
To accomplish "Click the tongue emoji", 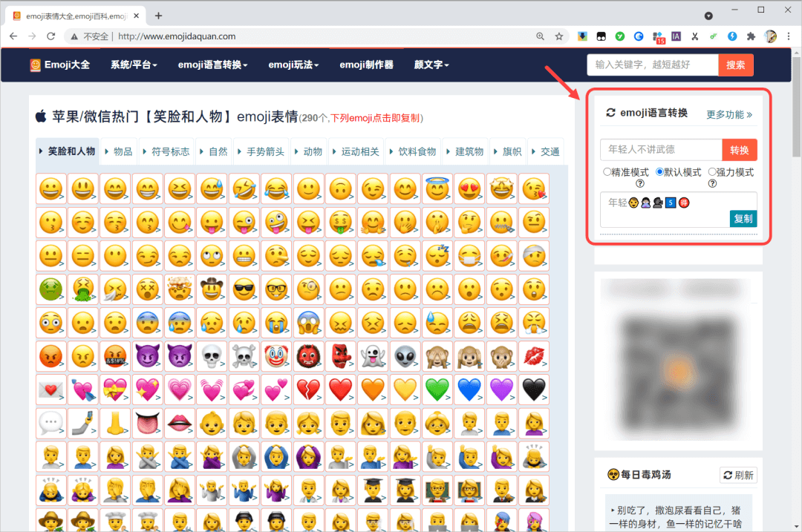I will click(147, 423).
